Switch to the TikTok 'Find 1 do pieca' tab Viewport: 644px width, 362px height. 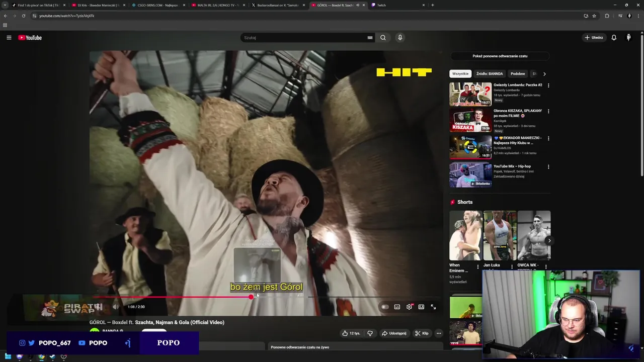point(38,5)
